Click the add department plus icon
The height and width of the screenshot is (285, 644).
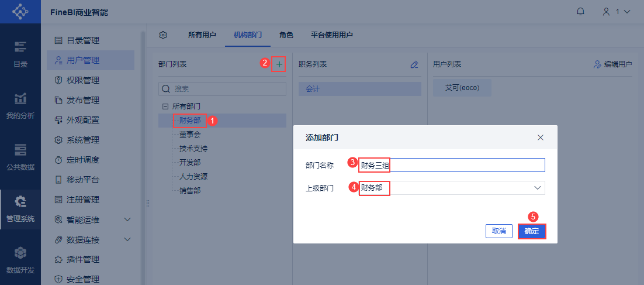click(280, 64)
